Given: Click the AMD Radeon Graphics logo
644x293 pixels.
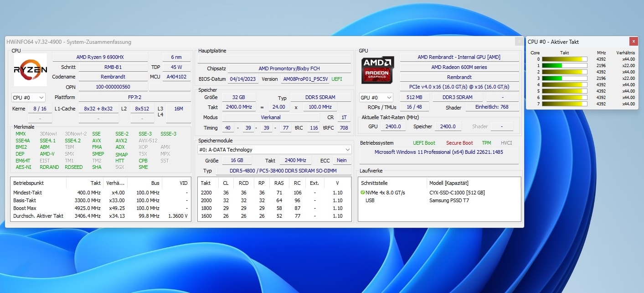Looking at the screenshot, I should click(378, 70).
